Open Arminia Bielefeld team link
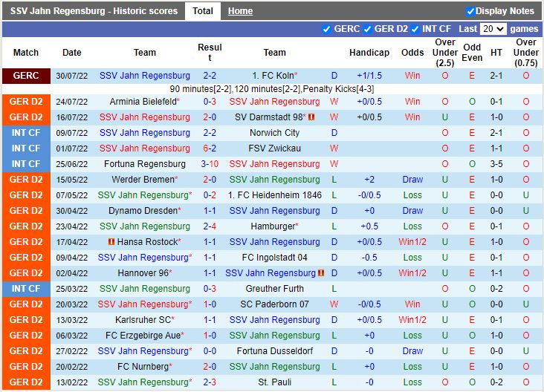544x392 pixels. coord(143,102)
